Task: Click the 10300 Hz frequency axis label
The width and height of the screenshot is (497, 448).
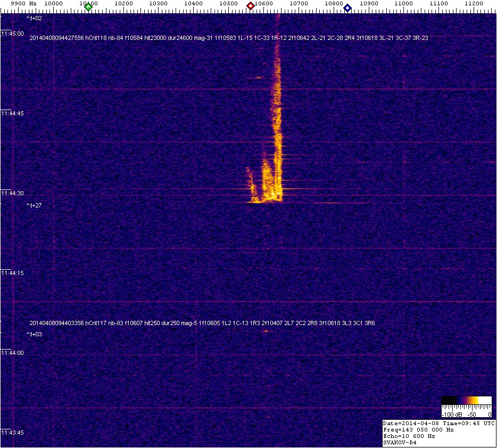Action: click(x=159, y=3)
